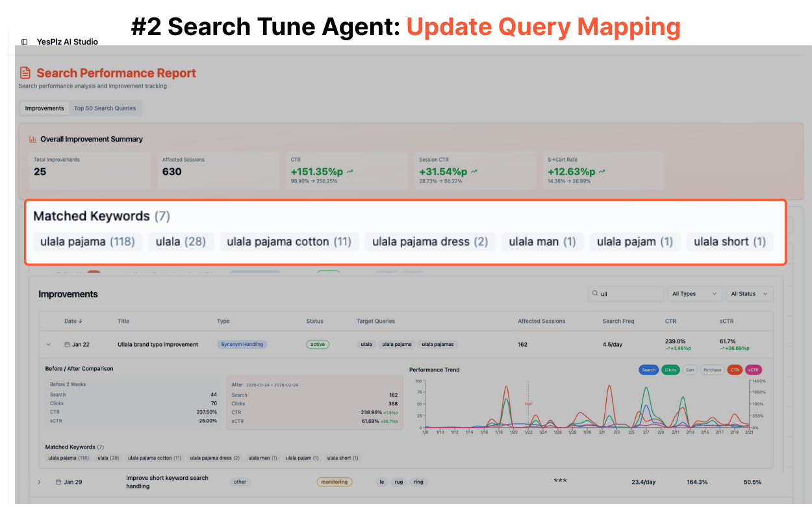Open the All Status dropdown
Screen dimensions: 812x524
[749, 294]
